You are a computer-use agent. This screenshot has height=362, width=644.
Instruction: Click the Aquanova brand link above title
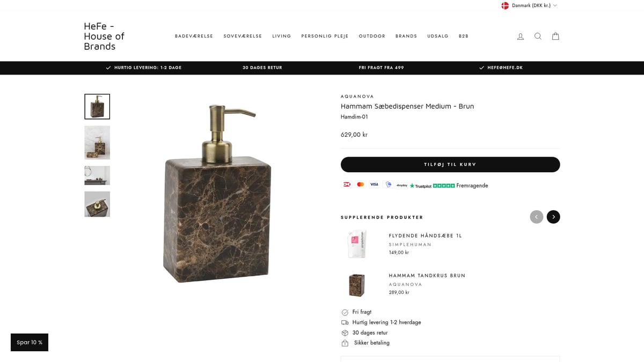(357, 97)
